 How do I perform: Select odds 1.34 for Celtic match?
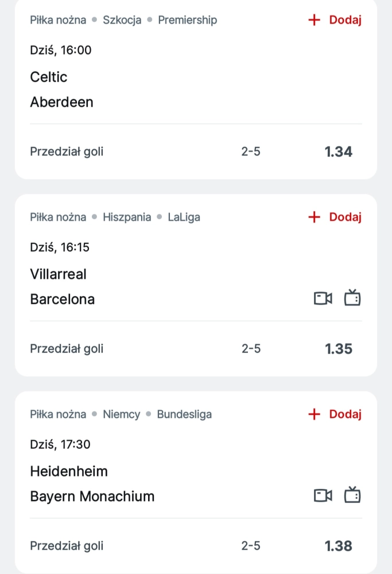coord(338,152)
